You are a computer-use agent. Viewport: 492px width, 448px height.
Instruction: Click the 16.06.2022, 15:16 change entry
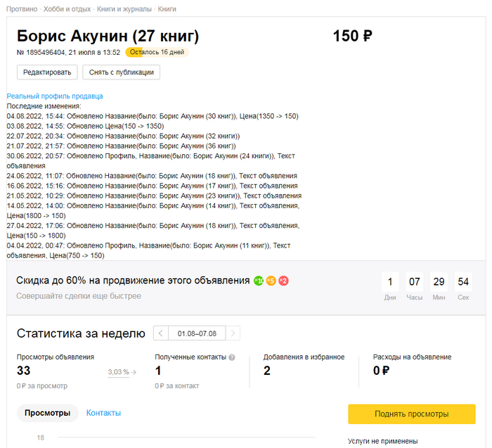pos(153,186)
